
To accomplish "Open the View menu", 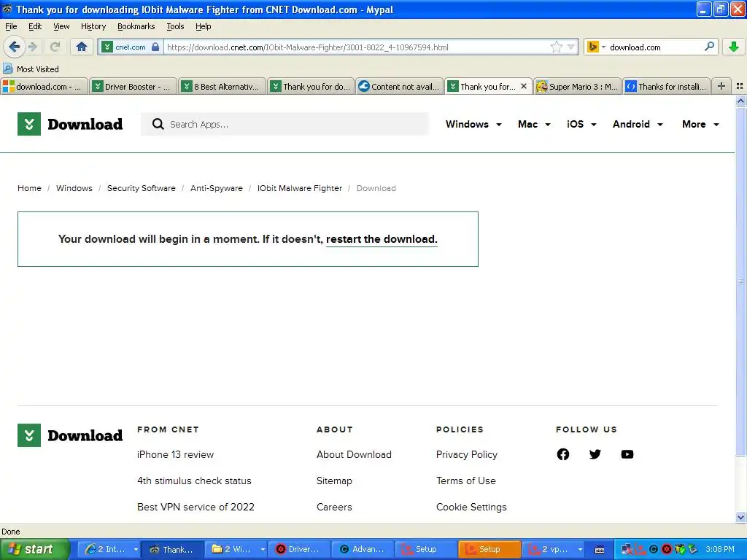I will click(61, 26).
